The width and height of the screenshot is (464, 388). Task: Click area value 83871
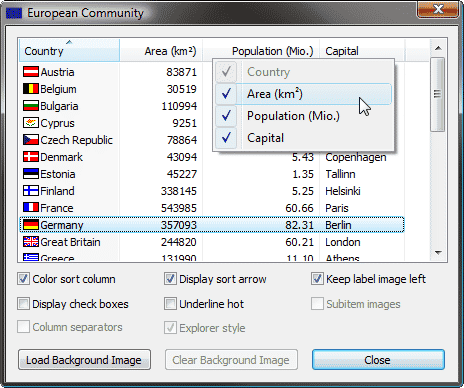[182, 72]
